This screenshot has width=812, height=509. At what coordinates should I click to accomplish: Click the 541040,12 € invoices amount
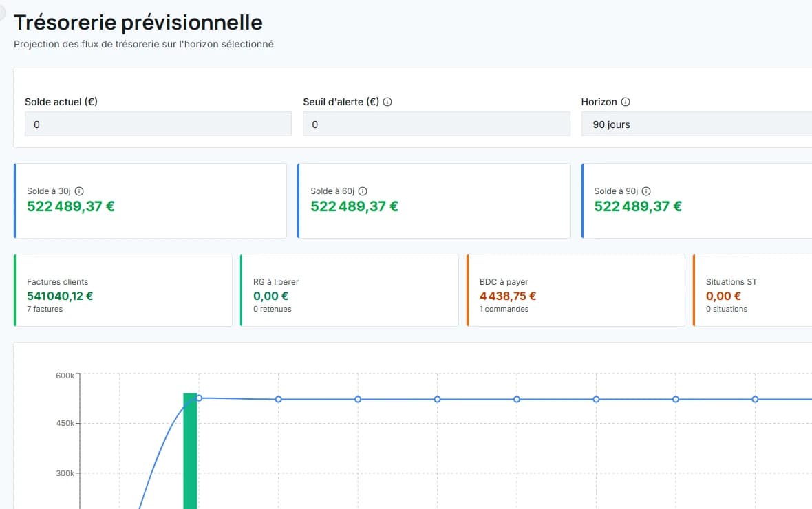point(60,296)
